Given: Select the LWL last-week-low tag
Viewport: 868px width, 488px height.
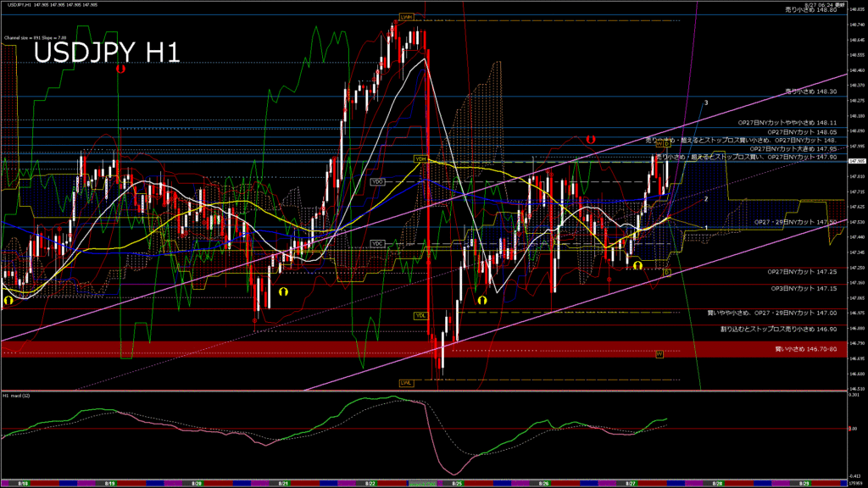Looking at the screenshot, I should point(406,382).
